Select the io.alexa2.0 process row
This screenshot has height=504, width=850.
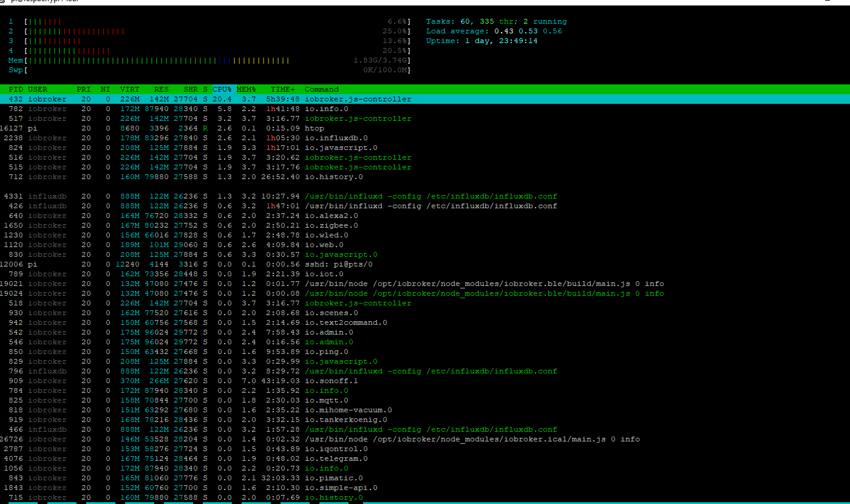coord(425,216)
